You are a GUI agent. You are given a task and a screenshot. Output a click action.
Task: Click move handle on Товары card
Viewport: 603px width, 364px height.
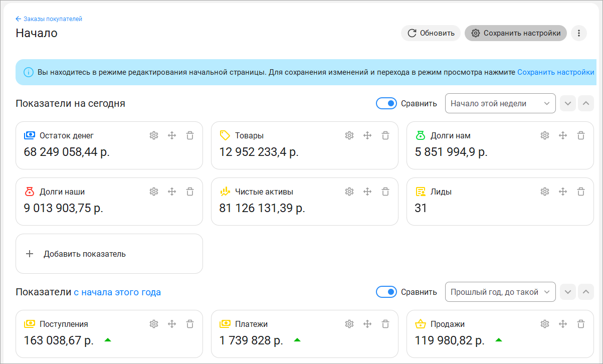(x=367, y=135)
